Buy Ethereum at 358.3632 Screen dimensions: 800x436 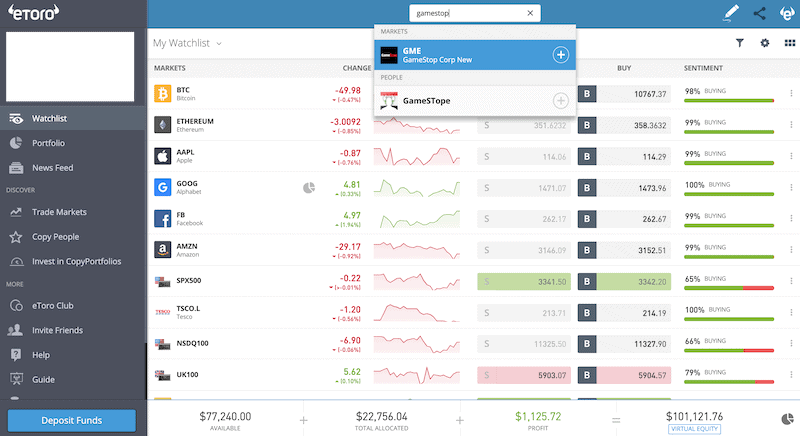[x=624, y=125]
